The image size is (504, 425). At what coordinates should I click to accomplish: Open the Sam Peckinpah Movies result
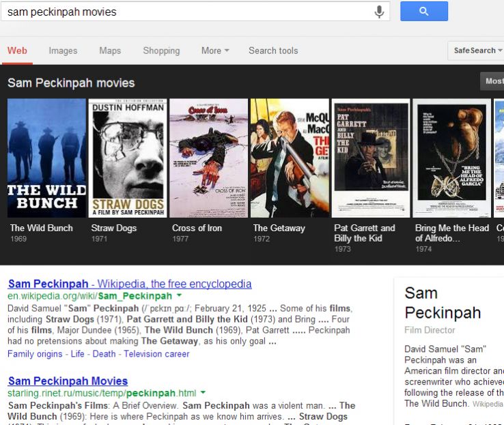click(x=68, y=381)
